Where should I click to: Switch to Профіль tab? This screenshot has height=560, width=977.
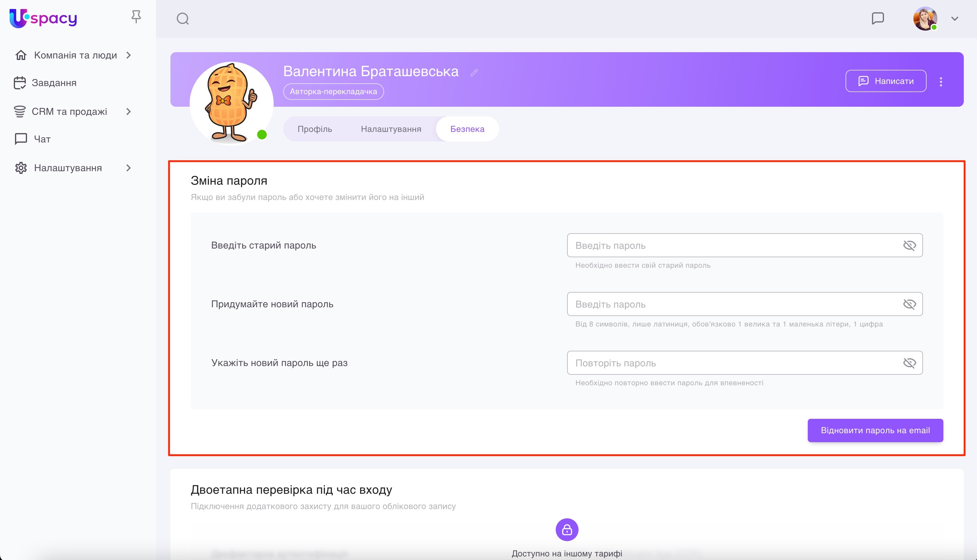(x=314, y=129)
